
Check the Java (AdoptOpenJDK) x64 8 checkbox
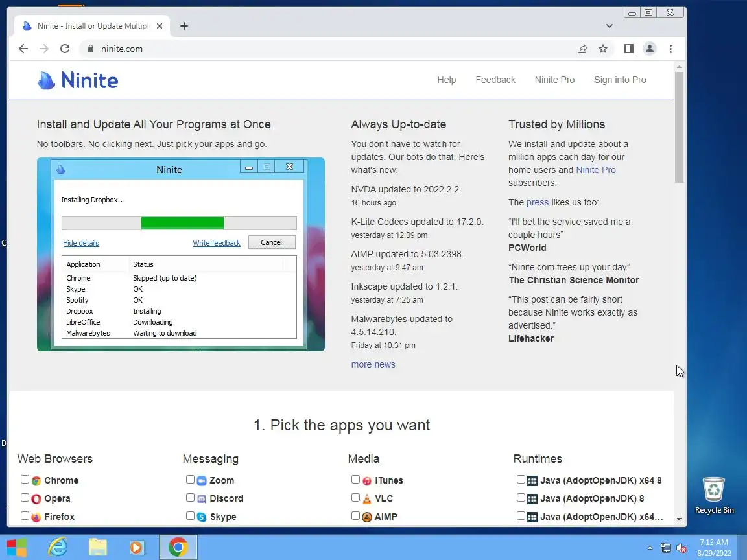point(521,480)
